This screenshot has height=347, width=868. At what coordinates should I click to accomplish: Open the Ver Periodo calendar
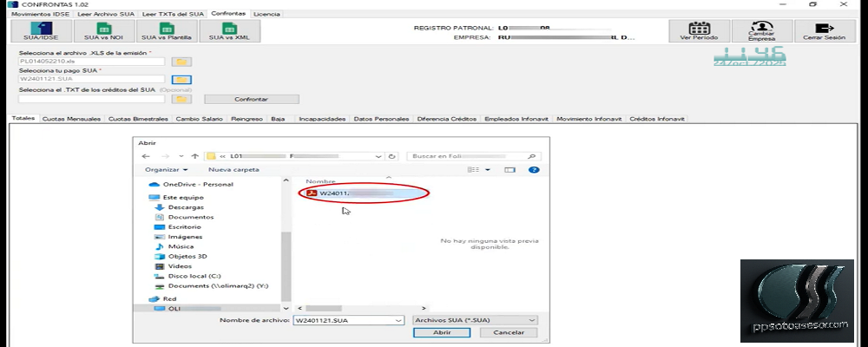699,32
